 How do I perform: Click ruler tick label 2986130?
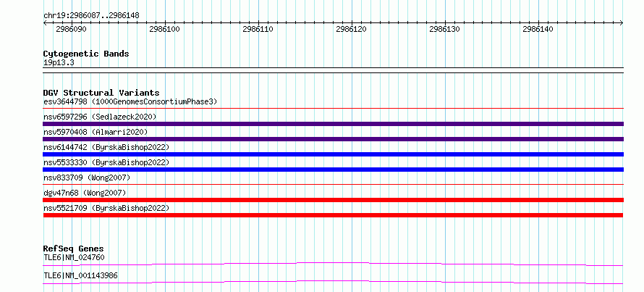[444, 29]
